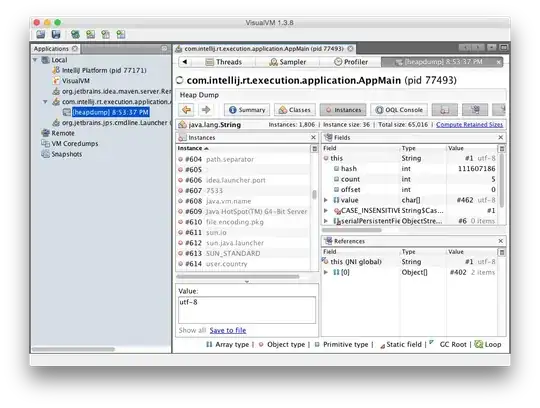Expand the value char[] field row
The width and height of the screenshot is (540, 408).
(x=326, y=200)
